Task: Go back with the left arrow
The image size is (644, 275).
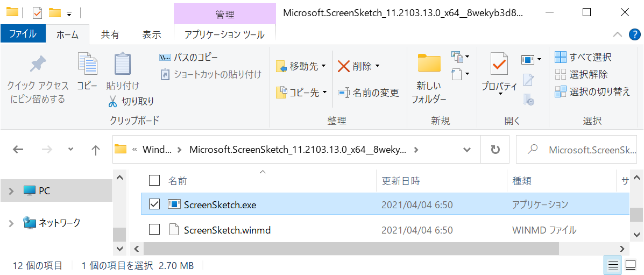Action: pyautogui.click(x=18, y=150)
